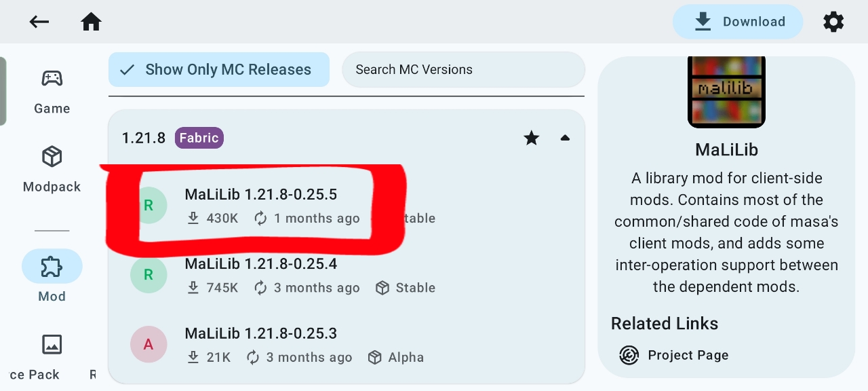Toggle Show Only MC Releases filter
This screenshot has height=391, width=868.
pyautogui.click(x=218, y=70)
